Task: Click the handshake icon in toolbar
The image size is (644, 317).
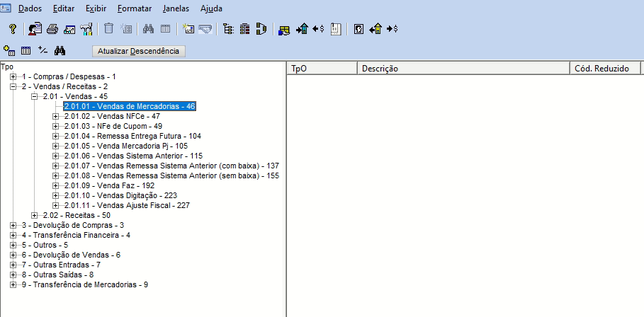Action: tap(205, 30)
